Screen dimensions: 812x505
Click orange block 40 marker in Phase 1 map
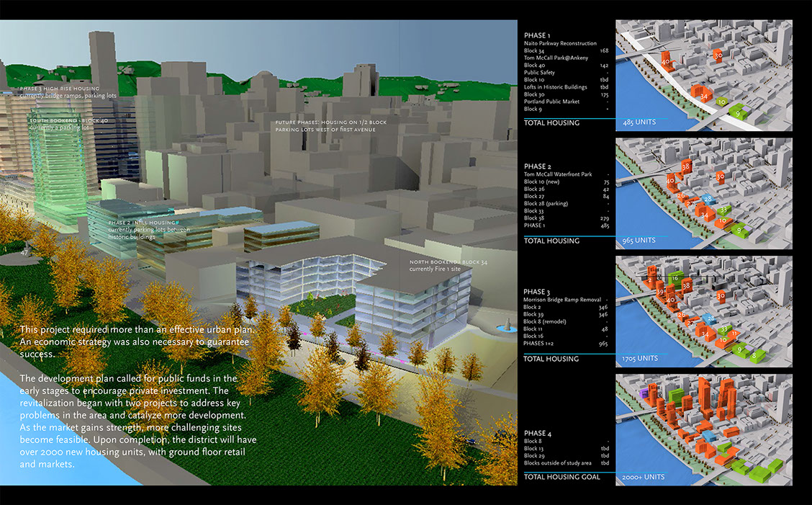point(665,63)
